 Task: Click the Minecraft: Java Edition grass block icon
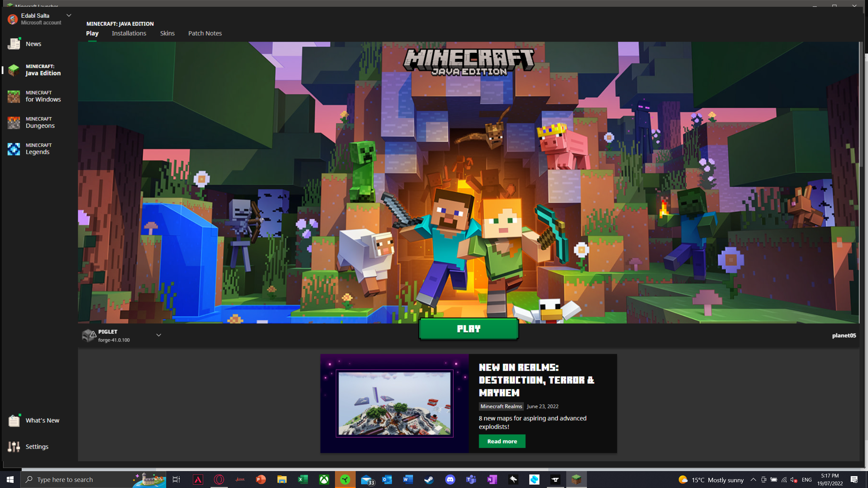click(14, 70)
